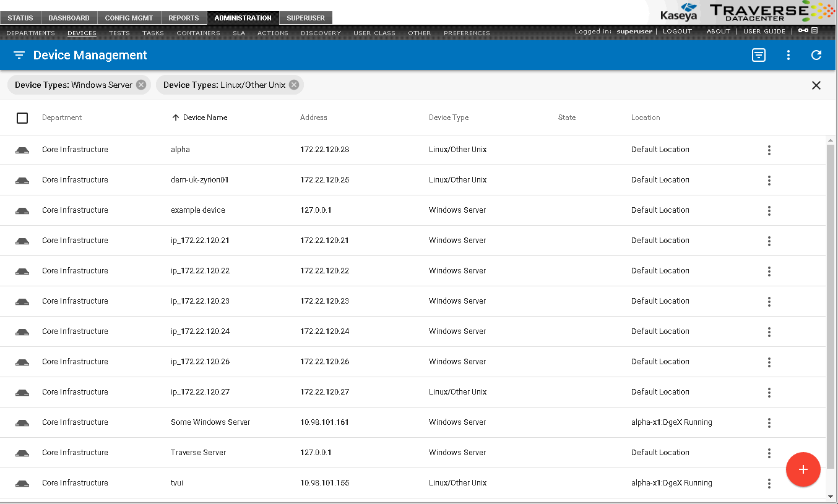Open the filter panel icon in header
Image resolution: width=838 pixels, height=504 pixels.
(759, 55)
